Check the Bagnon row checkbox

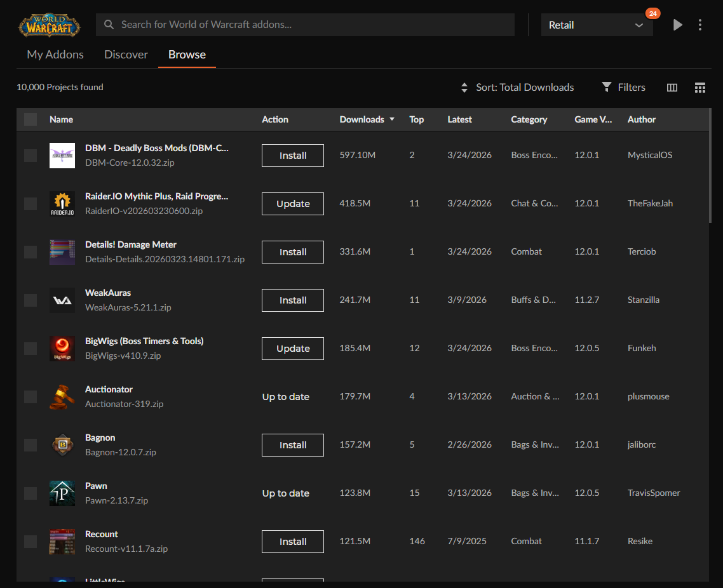[x=30, y=445]
